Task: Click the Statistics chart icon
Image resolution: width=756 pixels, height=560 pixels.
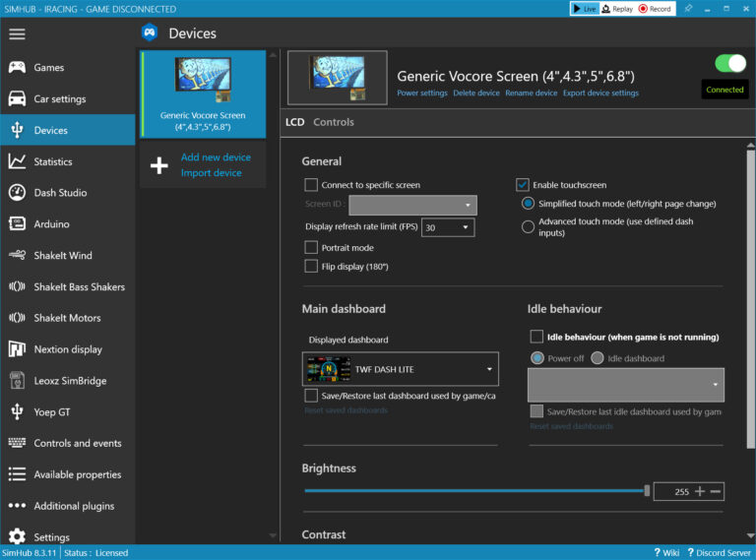Action: pyautogui.click(x=17, y=161)
